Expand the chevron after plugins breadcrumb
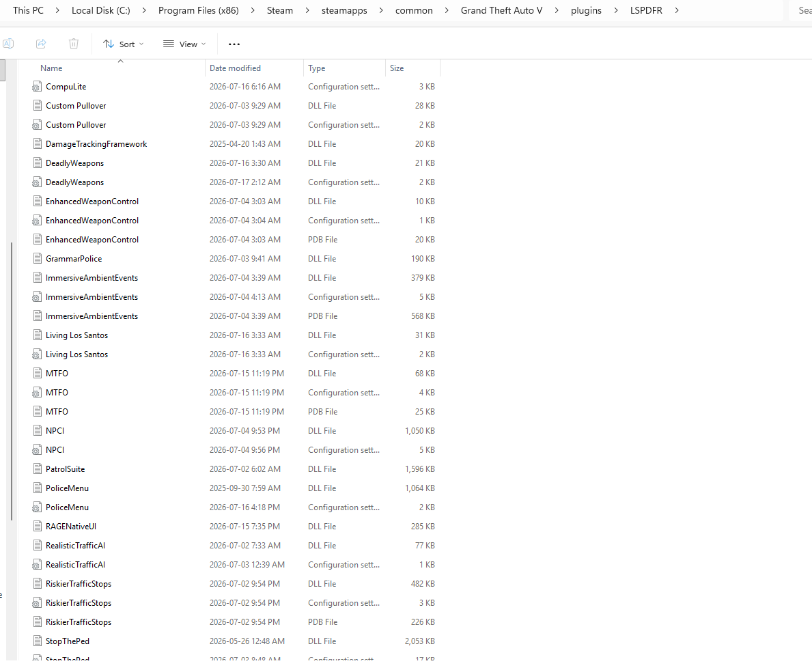 616,10
